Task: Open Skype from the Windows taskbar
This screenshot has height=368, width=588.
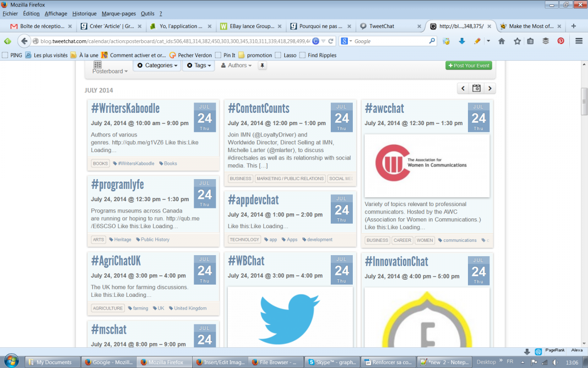Action: tap(332, 362)
